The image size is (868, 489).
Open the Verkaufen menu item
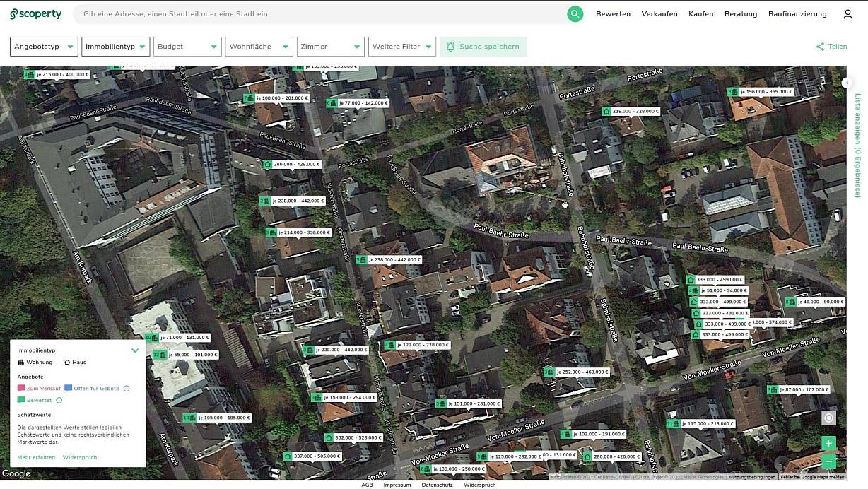(x=659, y=14)
